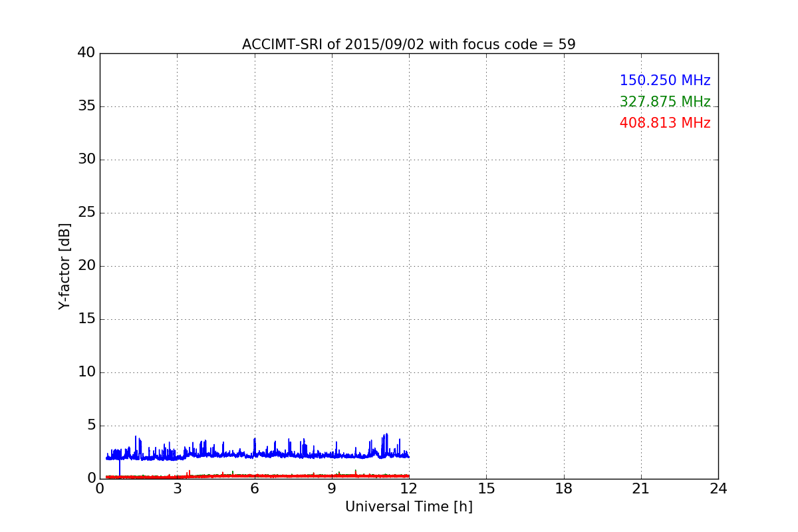Select the 150.250 MHz legend label

[x=665, y=80]
